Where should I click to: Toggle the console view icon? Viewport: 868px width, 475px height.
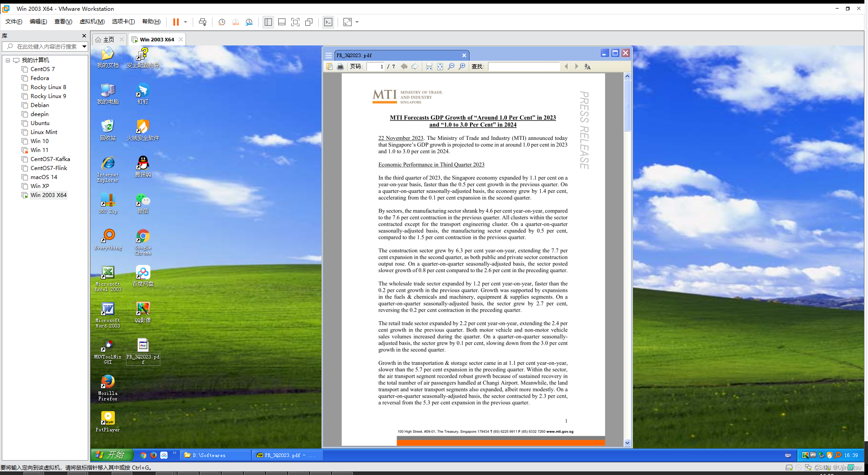pos(328,22)
